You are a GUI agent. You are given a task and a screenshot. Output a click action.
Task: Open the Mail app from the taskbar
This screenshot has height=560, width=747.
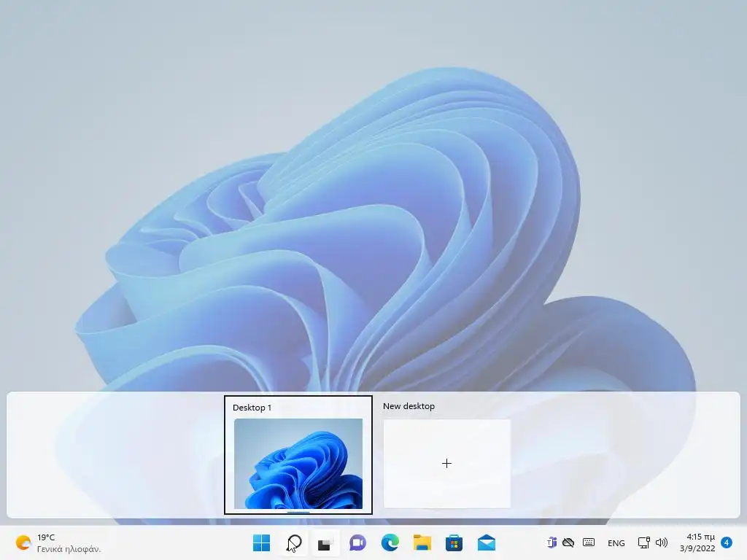pyautogui.click(x=487, y=542)
